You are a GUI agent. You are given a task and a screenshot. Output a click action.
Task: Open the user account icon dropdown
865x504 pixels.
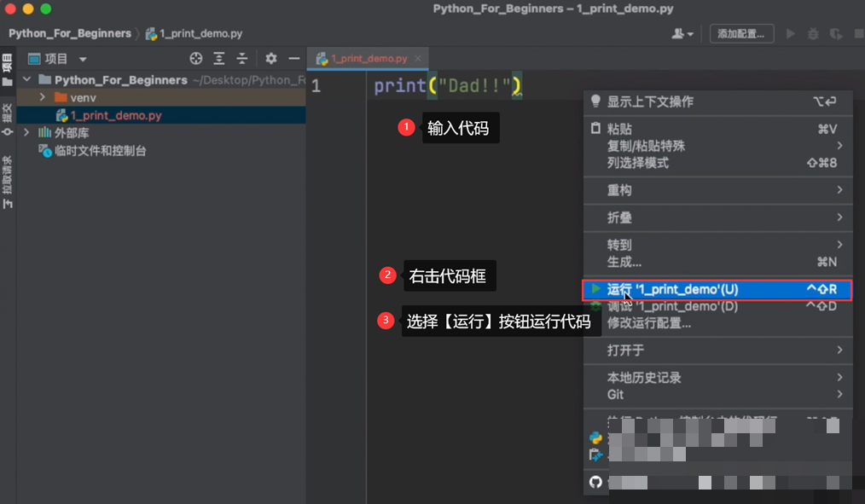tap(682, 33)
